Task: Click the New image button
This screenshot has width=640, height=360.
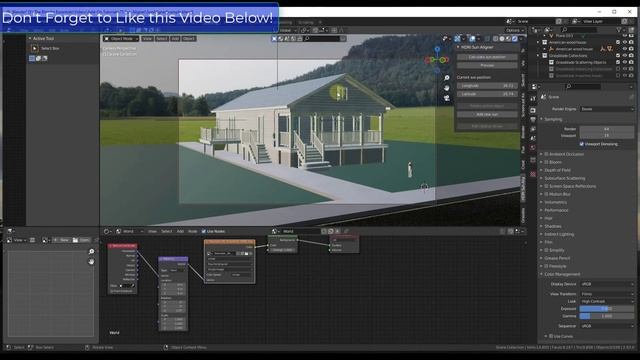Action: click(61, 240)
